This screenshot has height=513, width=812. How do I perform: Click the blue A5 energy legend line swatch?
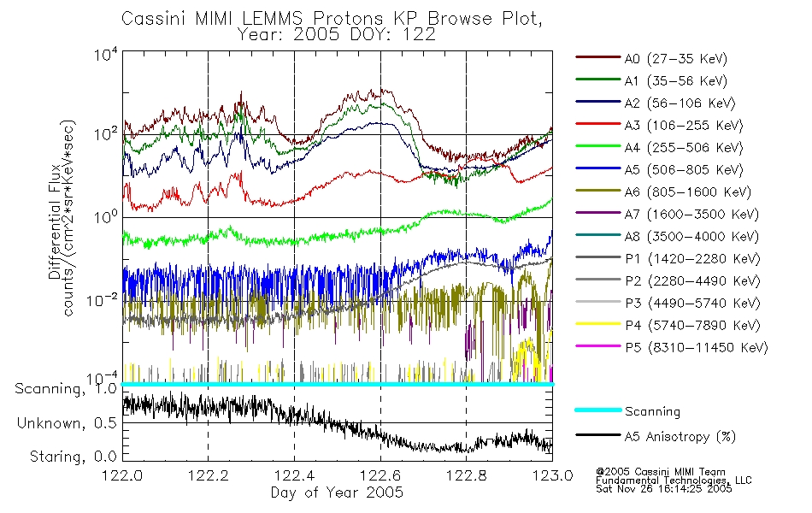(x=597, y=168)
